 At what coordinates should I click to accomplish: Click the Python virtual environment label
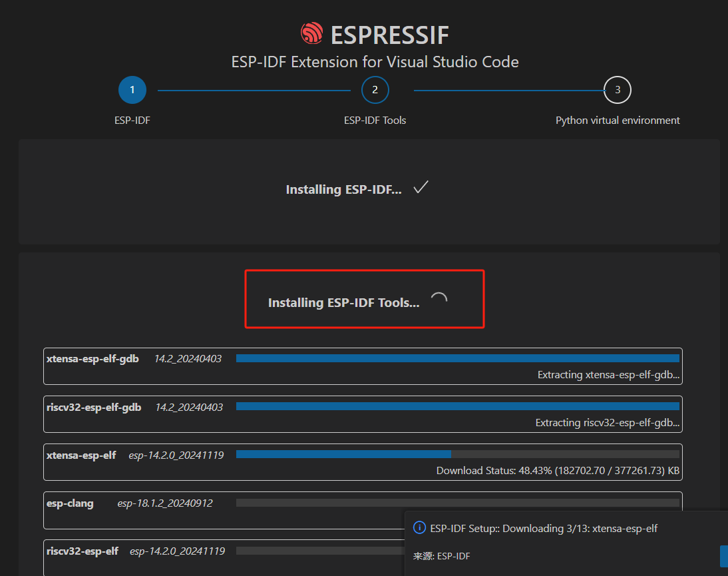(x=618, y=120)
